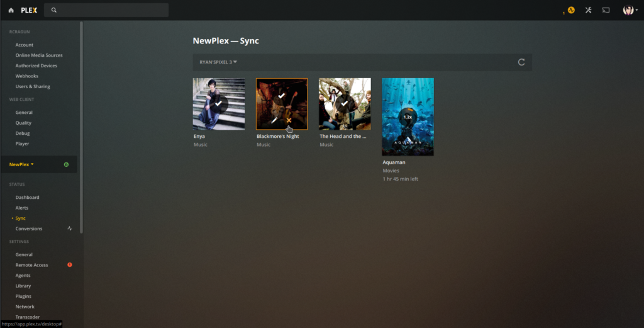The image size is (644, 328).
Task: Open Users & Sharing page
Action: tap(33, 86)
